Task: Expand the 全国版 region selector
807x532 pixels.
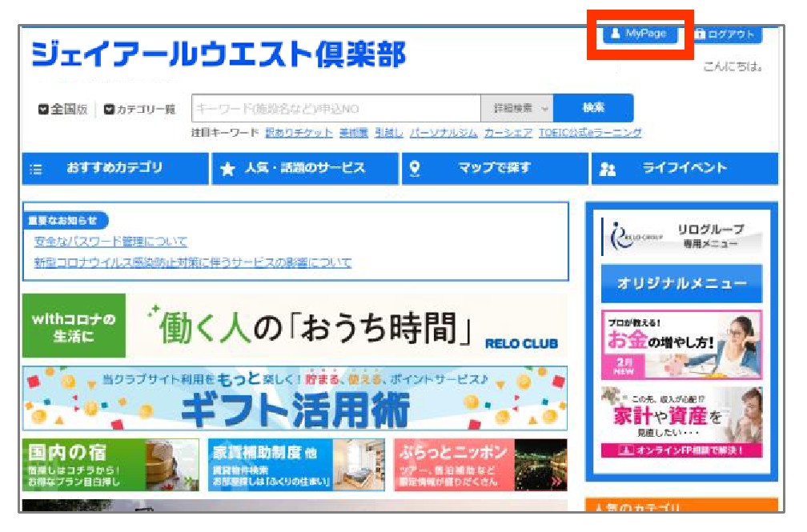Action: (62, 109)
